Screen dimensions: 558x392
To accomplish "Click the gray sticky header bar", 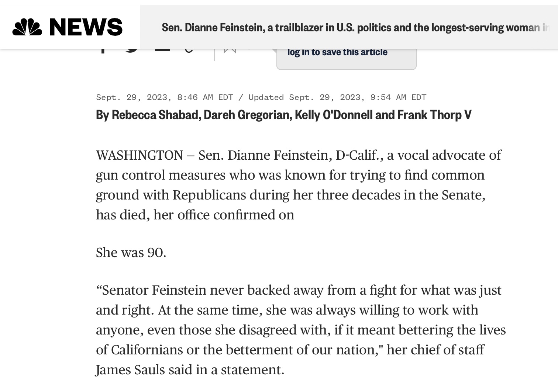I will coord(349,27).
